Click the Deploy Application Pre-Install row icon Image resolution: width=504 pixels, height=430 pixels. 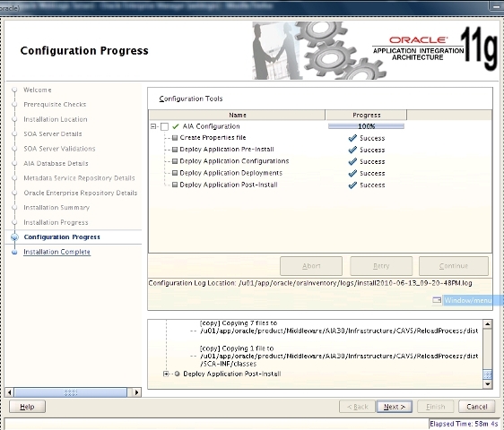point(175,150)
